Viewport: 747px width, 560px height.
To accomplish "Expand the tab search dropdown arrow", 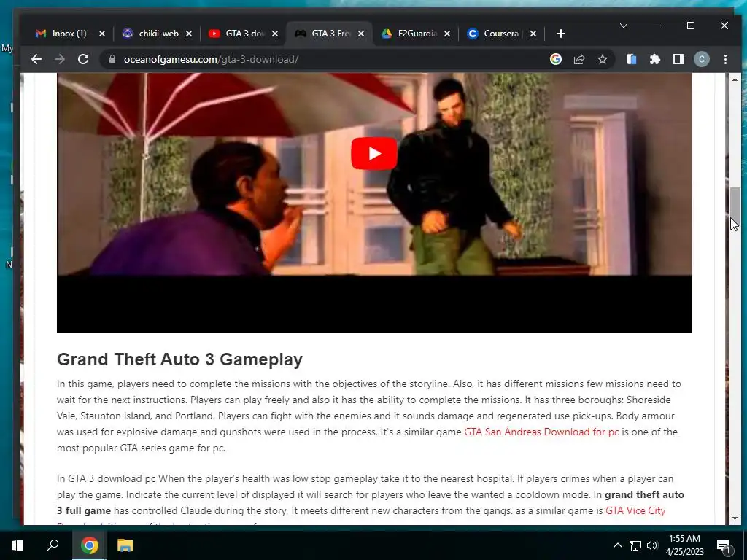I will pos(623,26).
